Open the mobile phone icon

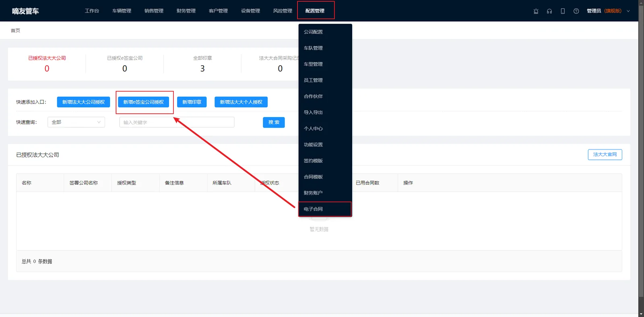click(563, 11)
